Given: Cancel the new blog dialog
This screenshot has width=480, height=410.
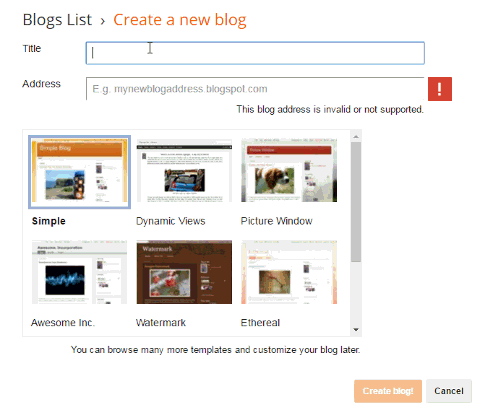Looking at the screenshot, I should pos(449,391).
